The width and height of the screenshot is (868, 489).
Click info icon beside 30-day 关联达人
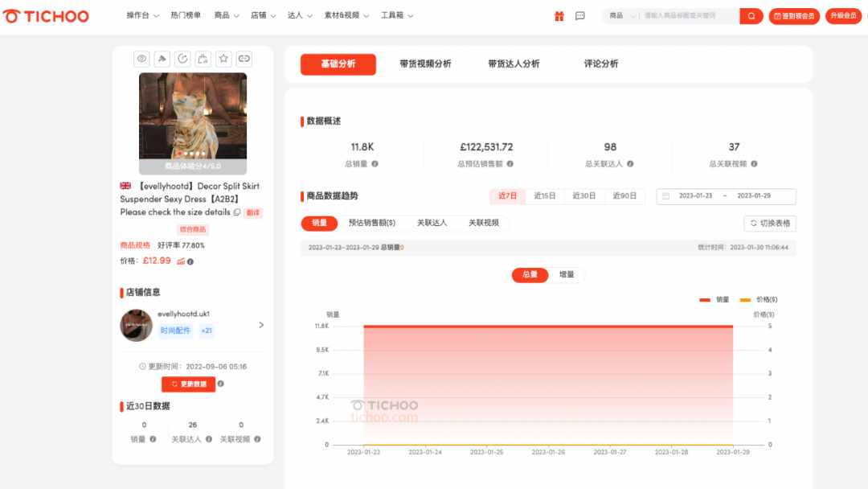tap(209, 439)
